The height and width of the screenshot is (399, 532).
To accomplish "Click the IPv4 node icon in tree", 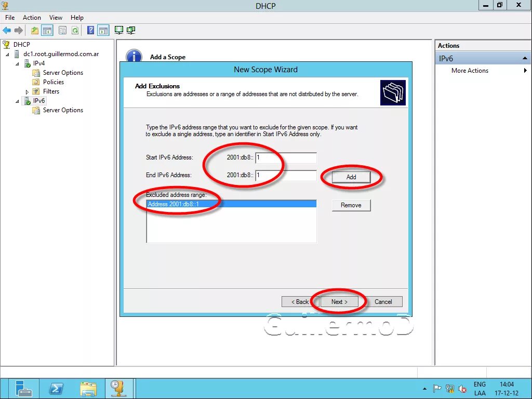I will [x=27, y=63].
